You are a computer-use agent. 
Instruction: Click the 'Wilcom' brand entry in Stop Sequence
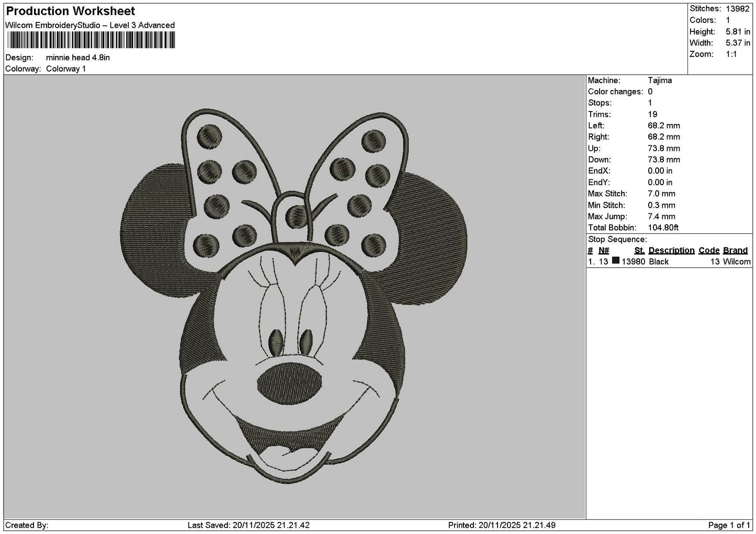pyautogui.click(x=737, y=262)
